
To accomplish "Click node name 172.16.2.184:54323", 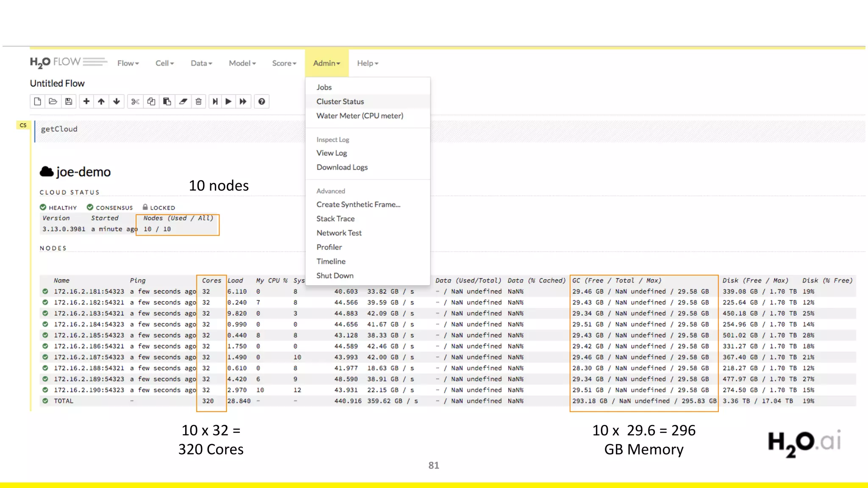I will pos(89,324).
